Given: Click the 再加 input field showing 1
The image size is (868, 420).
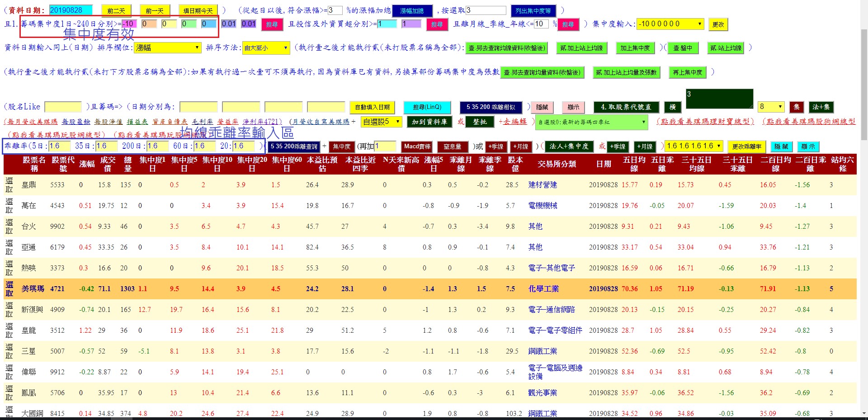Looking at the screenshot, I should [385, 146].
